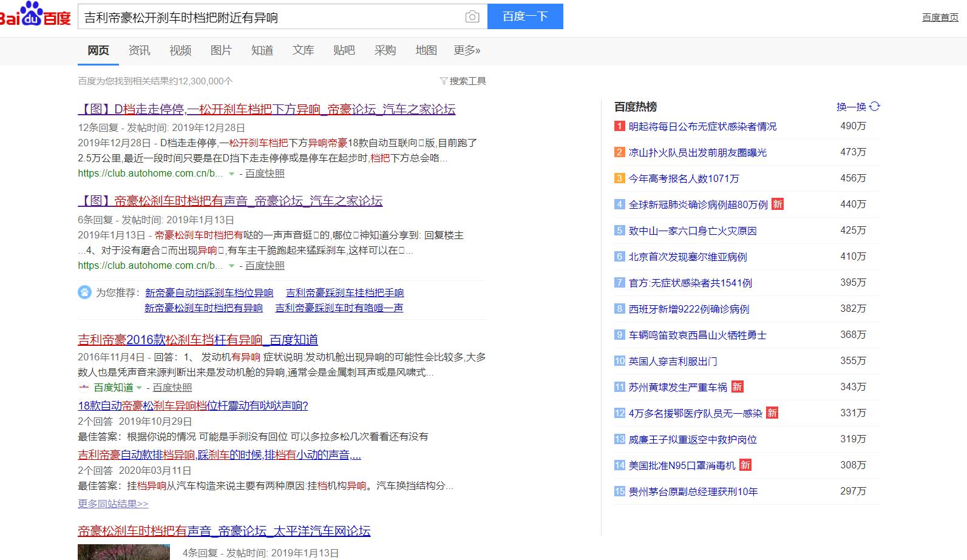
Task: Click the 百度一下 search button
Action: 525,16
